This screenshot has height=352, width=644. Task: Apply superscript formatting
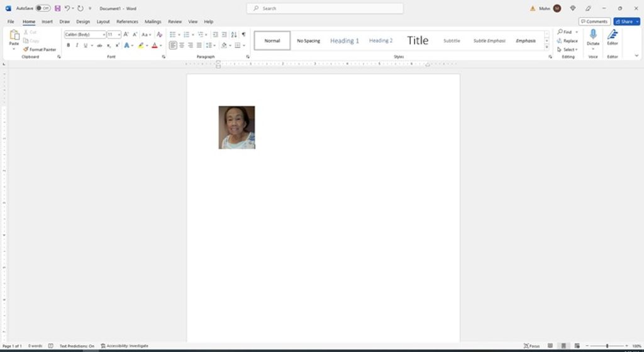(118, 45)
